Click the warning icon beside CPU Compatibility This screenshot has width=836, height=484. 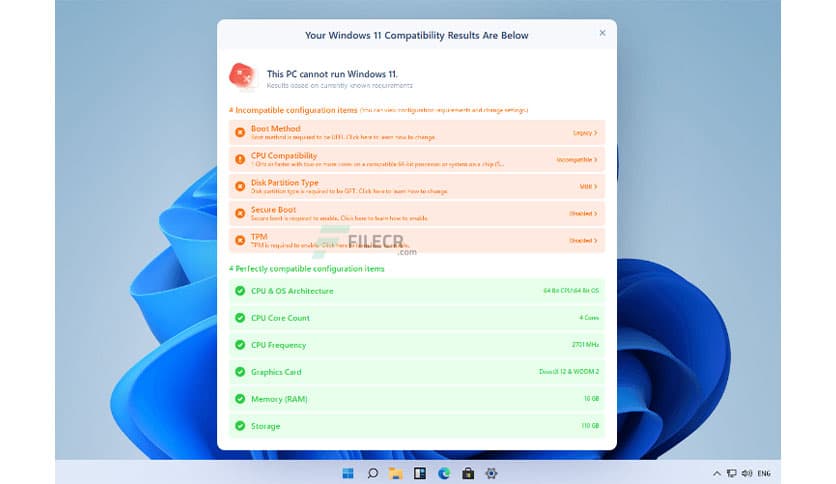pos(240,159)
